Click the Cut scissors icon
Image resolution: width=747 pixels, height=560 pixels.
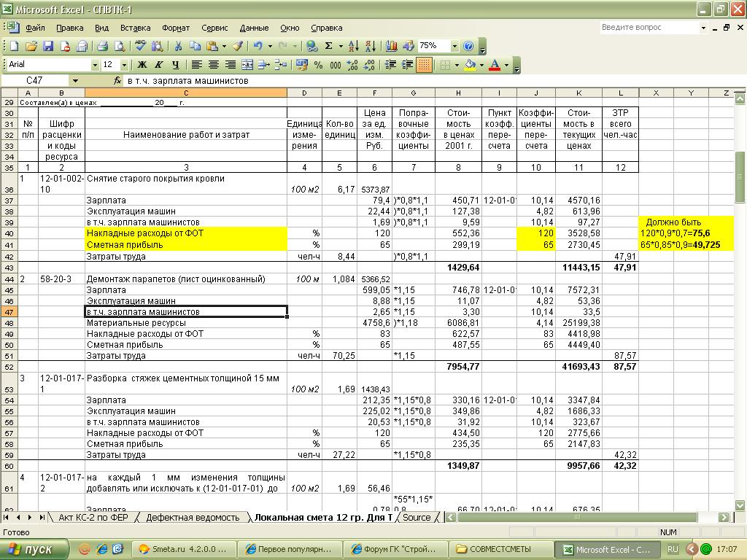click(x=177, y=46)
